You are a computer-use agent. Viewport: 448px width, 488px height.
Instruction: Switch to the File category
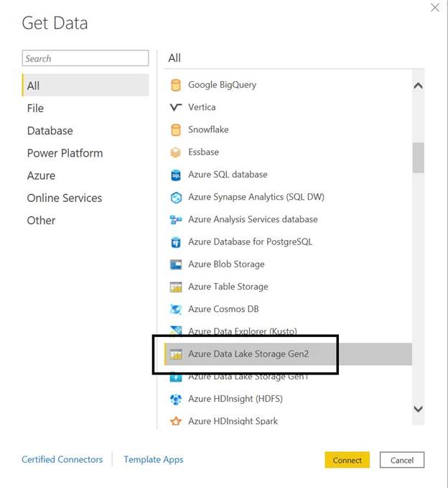(35, 108)
